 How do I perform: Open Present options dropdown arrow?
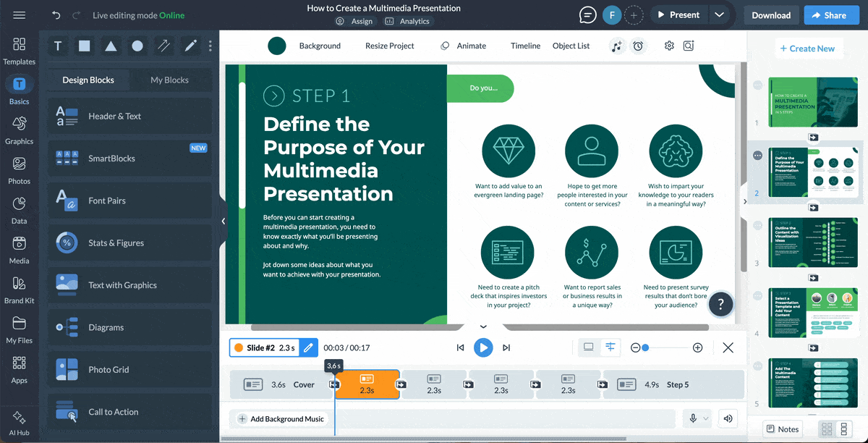(718, 15)
